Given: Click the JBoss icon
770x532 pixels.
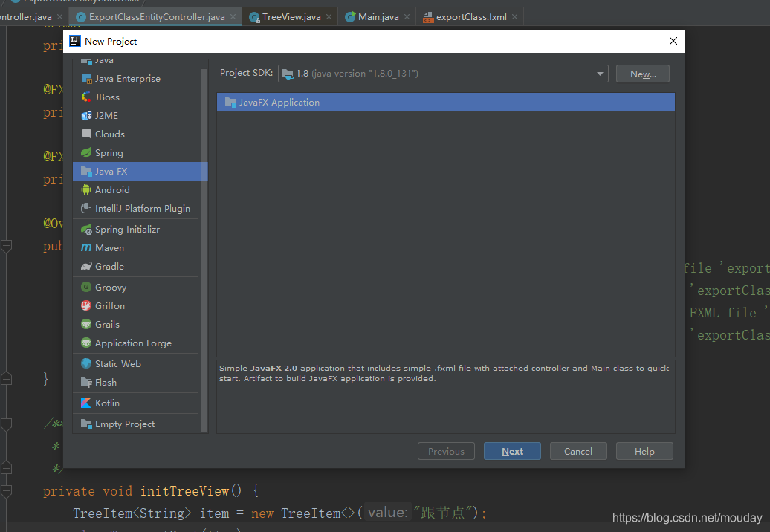Looking at the screenshot, I should (x=86, y=97).
